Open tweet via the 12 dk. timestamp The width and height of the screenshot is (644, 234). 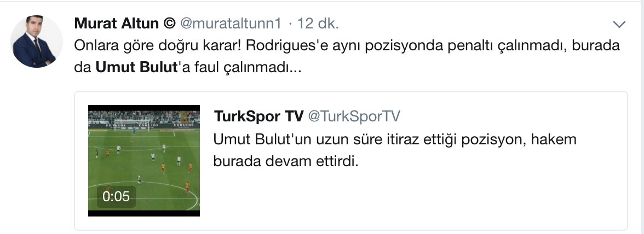point(318,24)
